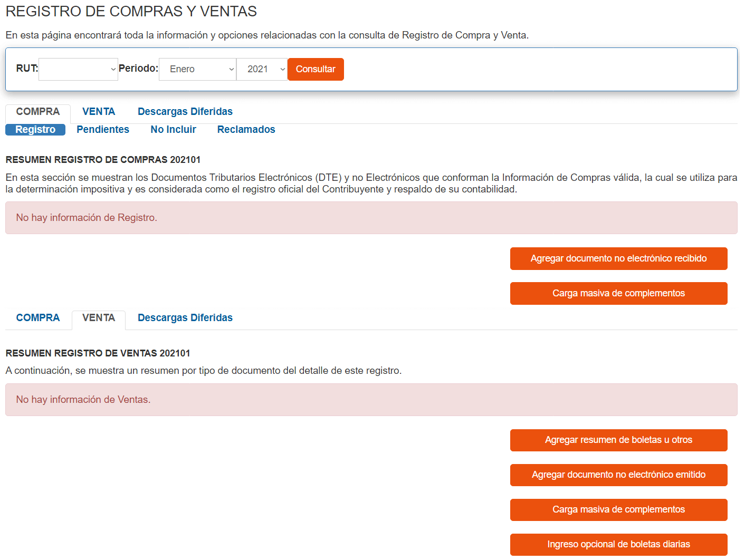
Task: Click the Consultar button
Action: (316, 69)
